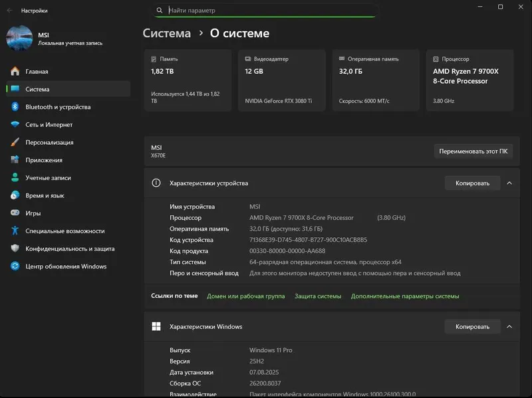
Task: Copy device specs with Копировать button
Action: [x=472, y=183]
